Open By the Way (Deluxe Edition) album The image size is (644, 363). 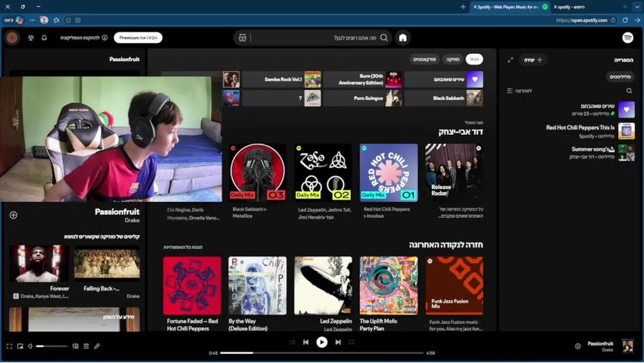pos(257,293)
